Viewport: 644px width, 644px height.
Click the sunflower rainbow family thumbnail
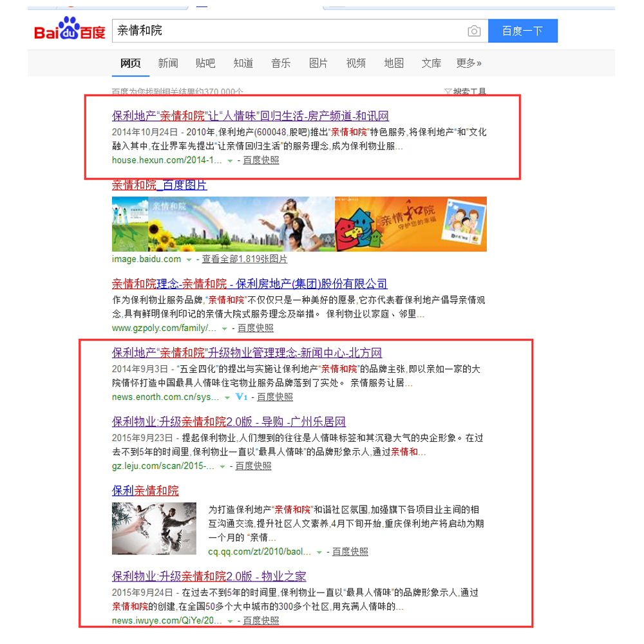241,224
